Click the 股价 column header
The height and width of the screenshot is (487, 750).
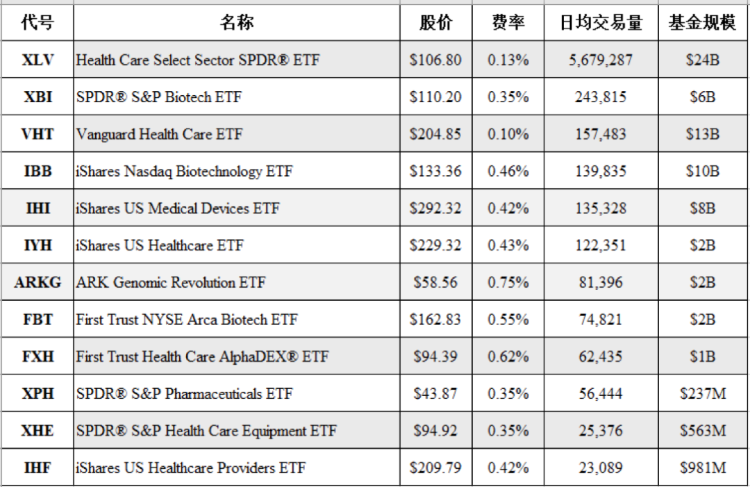click(x=436, y=23)
